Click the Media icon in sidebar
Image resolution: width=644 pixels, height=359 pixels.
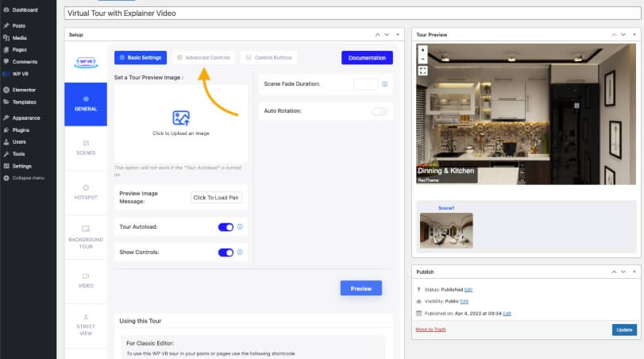(x=6, y=38)
